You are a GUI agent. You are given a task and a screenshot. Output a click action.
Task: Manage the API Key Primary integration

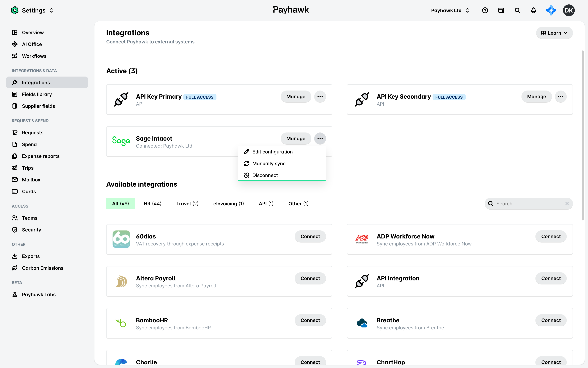click(296, 97)
